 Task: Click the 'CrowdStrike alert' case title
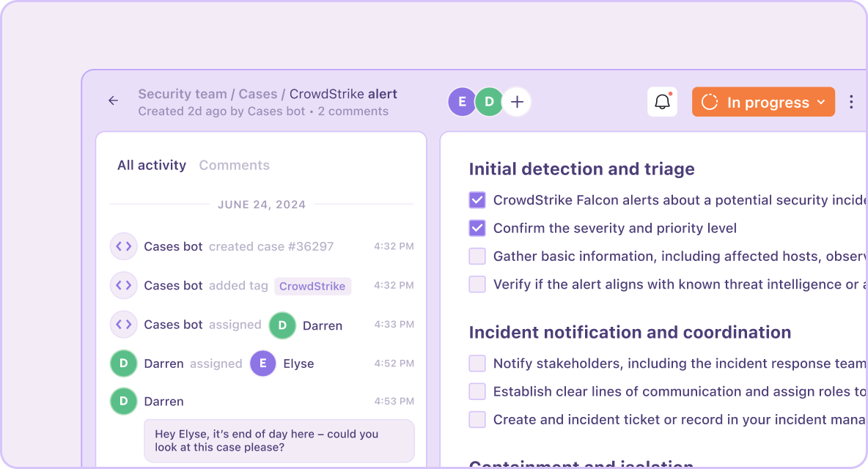tap(343, 94)
